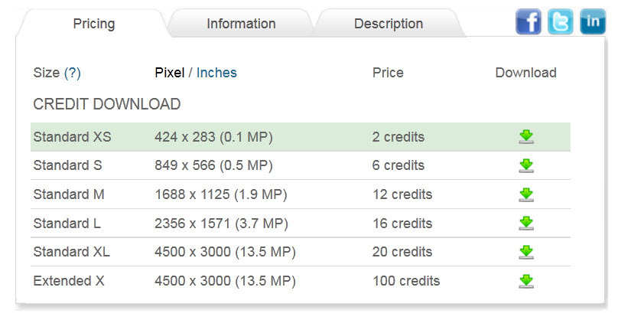Click the 16 credits price for Standard L

(402, 224)
